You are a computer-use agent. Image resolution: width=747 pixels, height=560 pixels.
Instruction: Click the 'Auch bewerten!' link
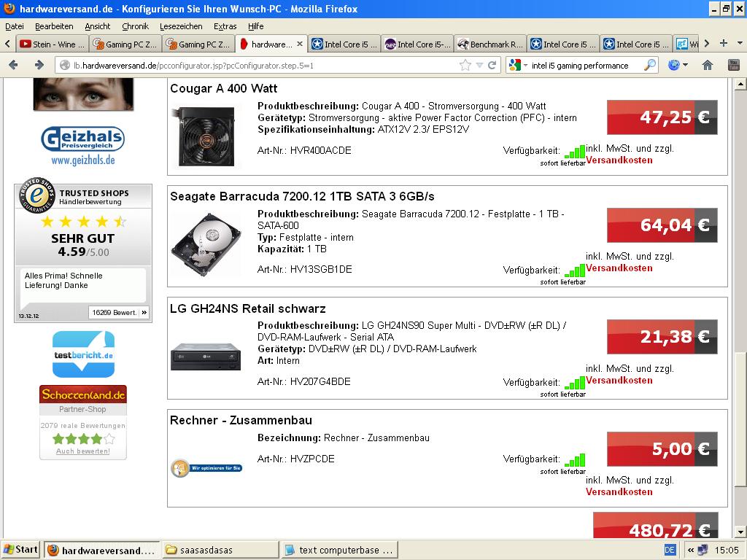click(83, 451)
